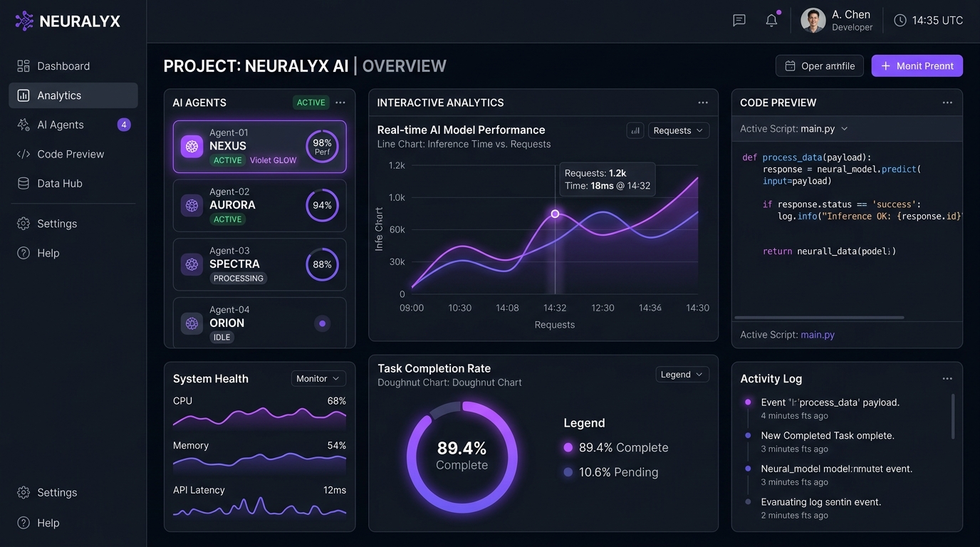Open the Requests dropdown in analytics

(x=679, y=130)
